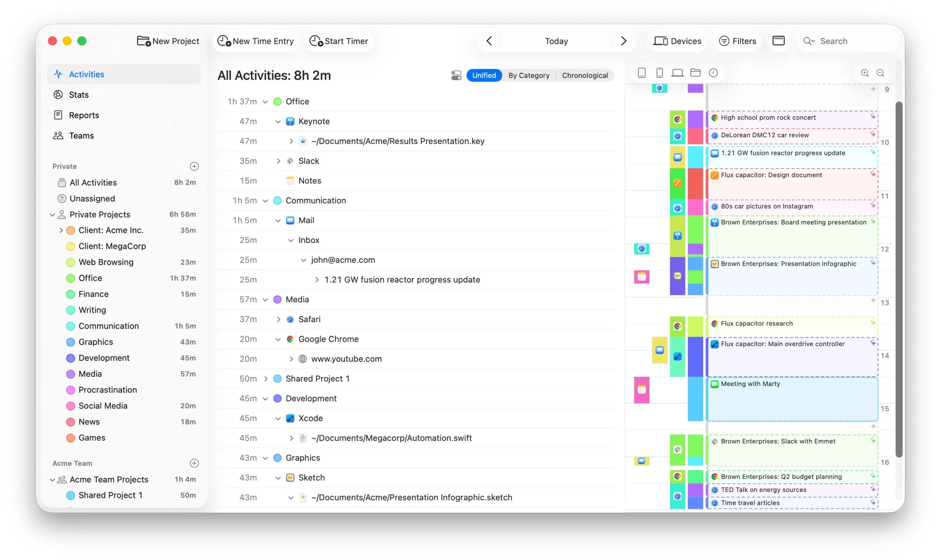Collapse the Office category in the activities list

pos(265,101)
